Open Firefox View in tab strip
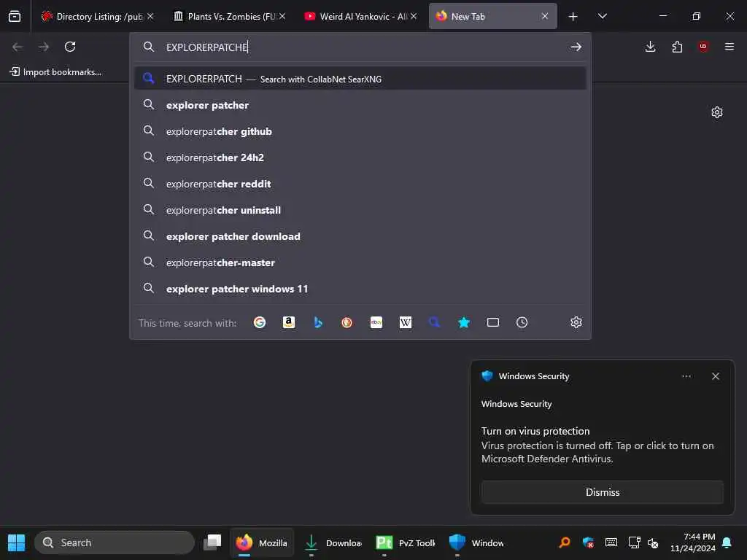The image size is (747, 560). (x=15, y=16)
